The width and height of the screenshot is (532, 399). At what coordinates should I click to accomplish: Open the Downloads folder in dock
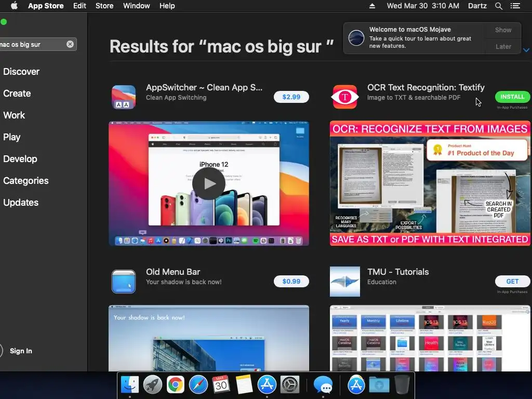[x=379, y=385]
